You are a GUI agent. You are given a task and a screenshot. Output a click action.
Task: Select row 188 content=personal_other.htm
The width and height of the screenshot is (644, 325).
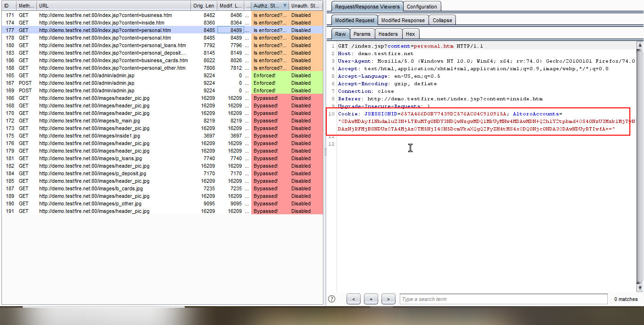(162, 68)
